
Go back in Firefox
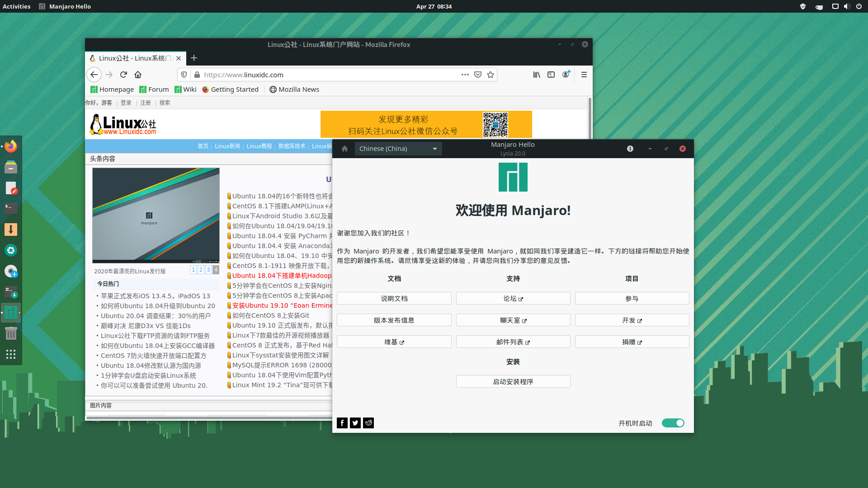[94, 75]
